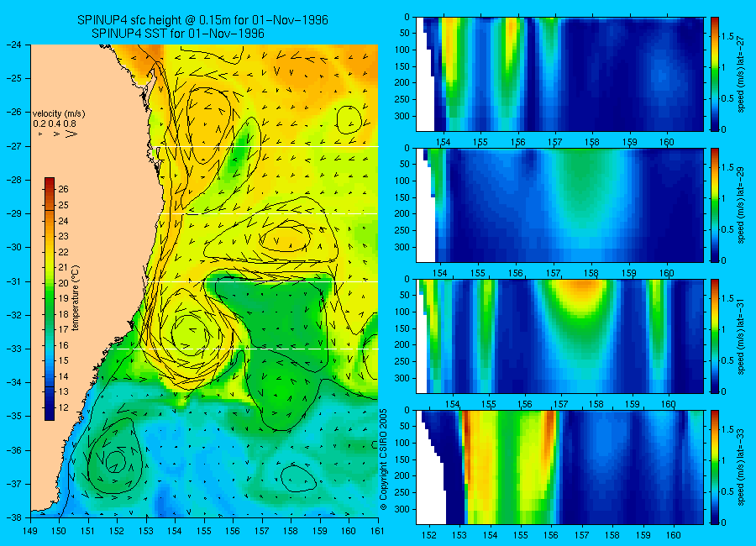
Task: Click the speed colorbar for lat=-27 section
Action: point(714,74)
